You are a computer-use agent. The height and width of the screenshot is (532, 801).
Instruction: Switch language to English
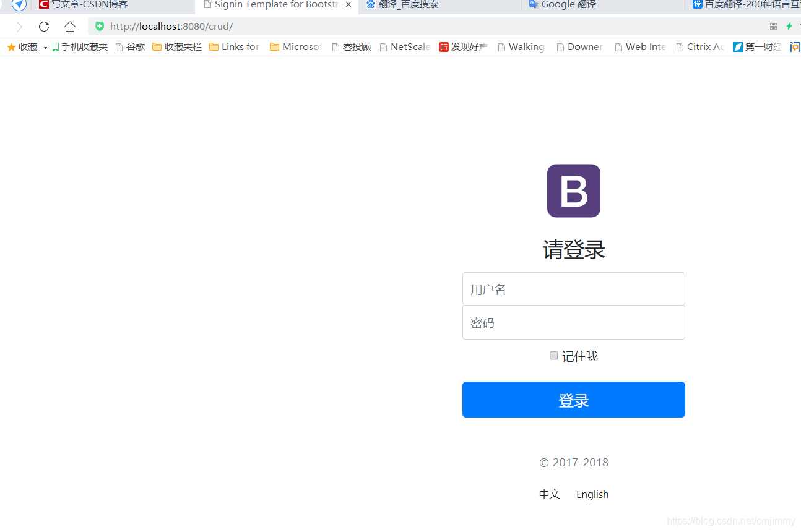coord(592,494)
